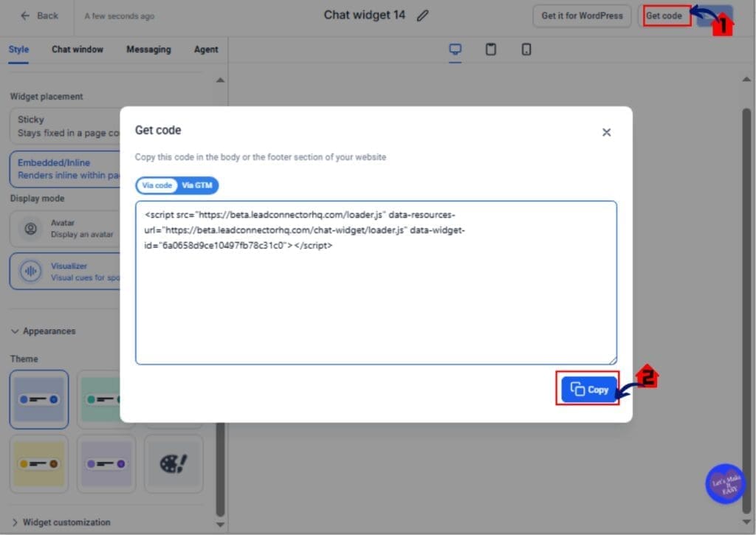This screenshot has width=756, height=535.
Task: Select Via GTM toggle option
Action: pyautogui.click(x=197, y=185)
